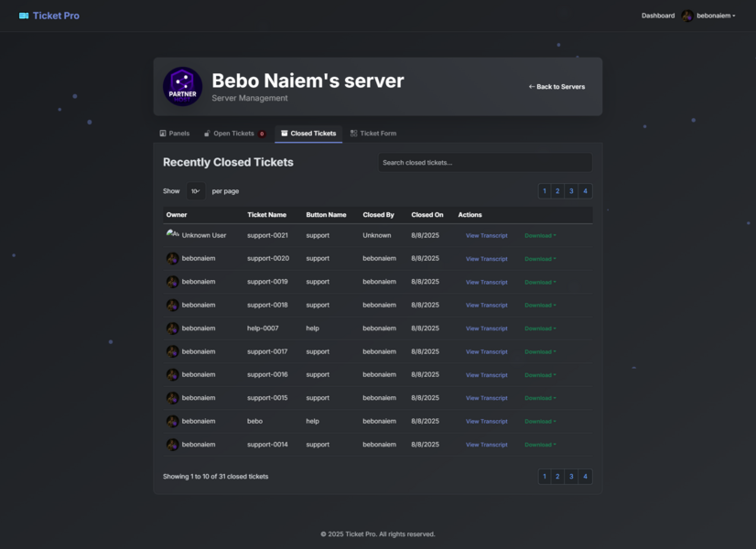This screenshot has height=549, width=756.
Task: Open the Dashboard link in the top bar
Action: coord(658,16)
